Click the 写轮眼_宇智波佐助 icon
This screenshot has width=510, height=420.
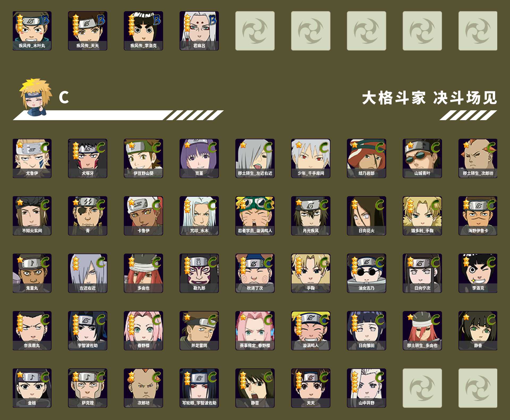(x=199, y=388)
